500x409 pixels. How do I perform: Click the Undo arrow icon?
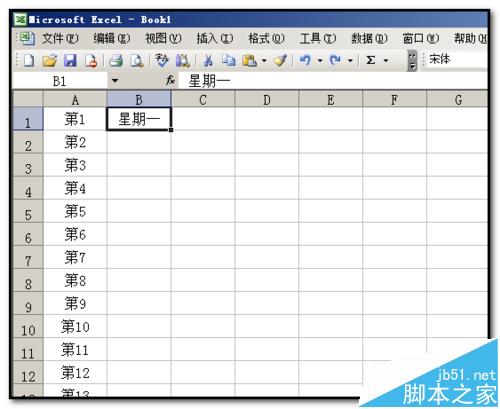pyautogui.click(x=305, y=60)
